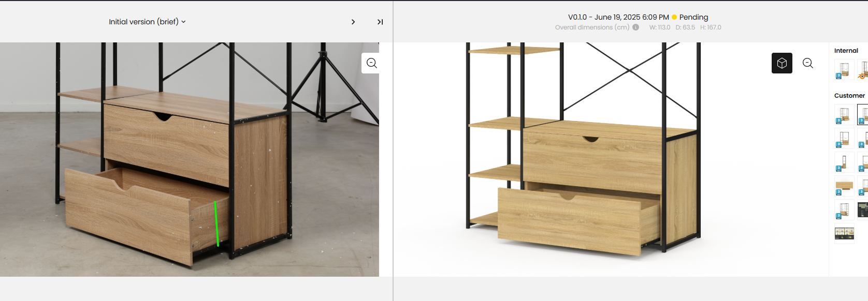The height and width of the screenshot is (301, 868).
Task: Open the dark screenshot Customer thumbnail
Action: coord(863,209)
